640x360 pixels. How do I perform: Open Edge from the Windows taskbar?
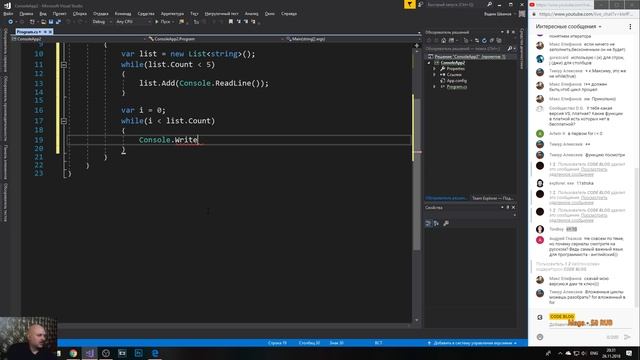pyautogui.click(x=155, y=353)
